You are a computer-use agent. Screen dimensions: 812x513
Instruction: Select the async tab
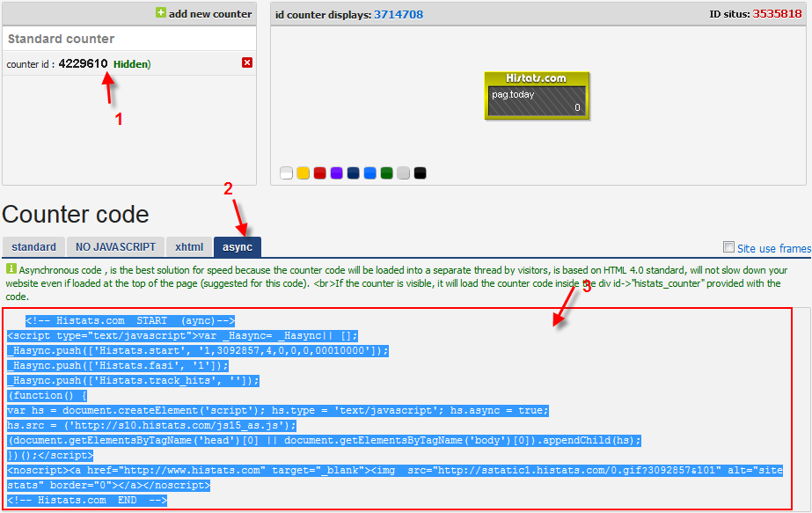coord(238,247)
